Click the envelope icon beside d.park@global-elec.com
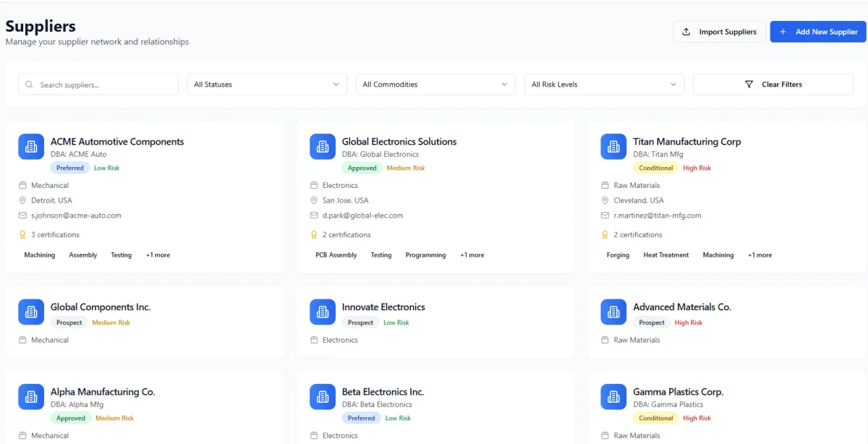 click(314, 215)
